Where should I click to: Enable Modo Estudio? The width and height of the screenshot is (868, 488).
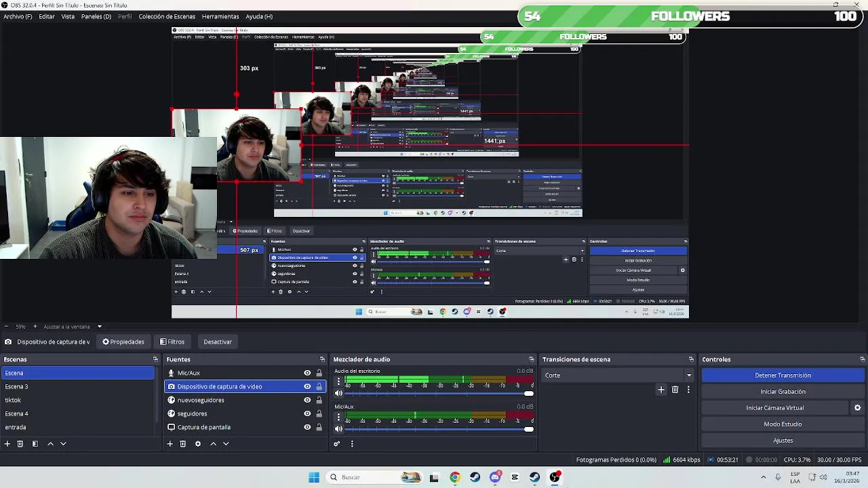(x=783, y=424)
